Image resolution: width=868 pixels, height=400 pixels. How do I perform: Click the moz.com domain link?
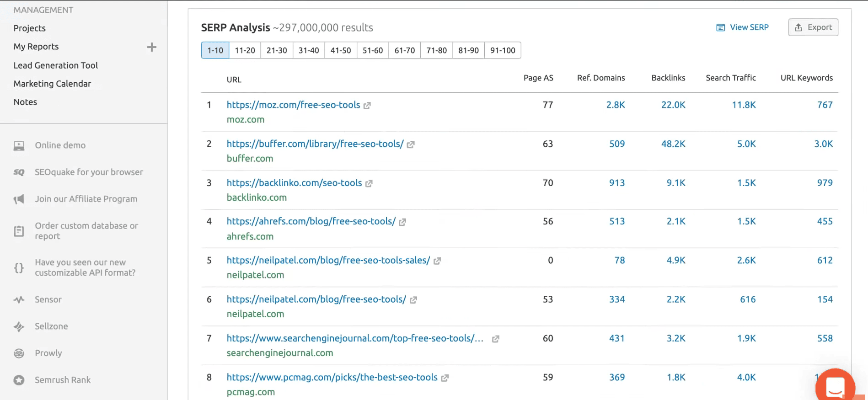[246, 119]
